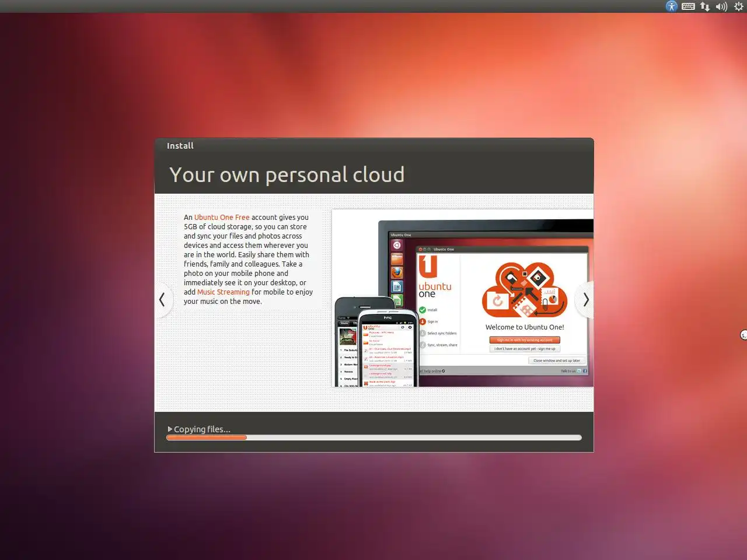This screenshot has width=747, height=560.
Task: Expand the Copying files details triangle
Action: tap(170, 429)
